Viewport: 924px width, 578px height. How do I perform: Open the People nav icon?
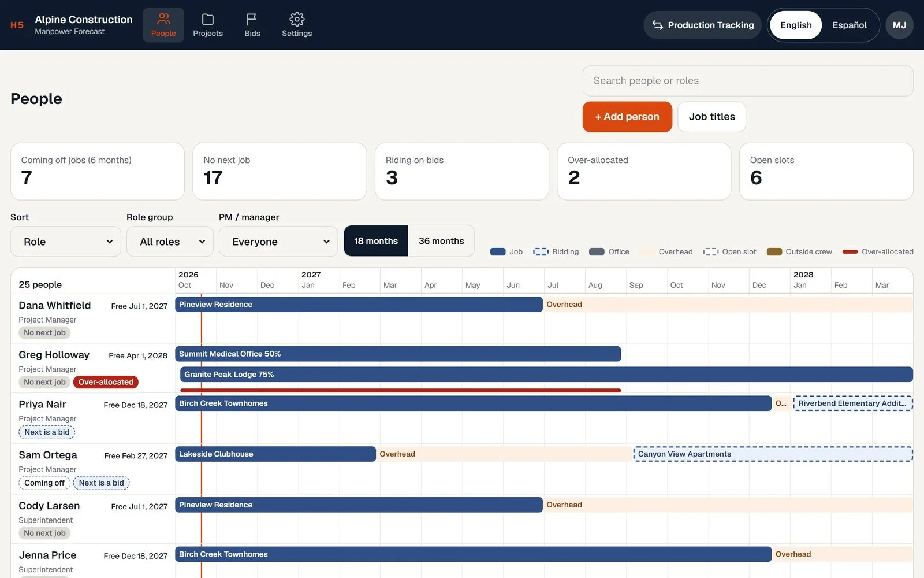tap(163, 19)
